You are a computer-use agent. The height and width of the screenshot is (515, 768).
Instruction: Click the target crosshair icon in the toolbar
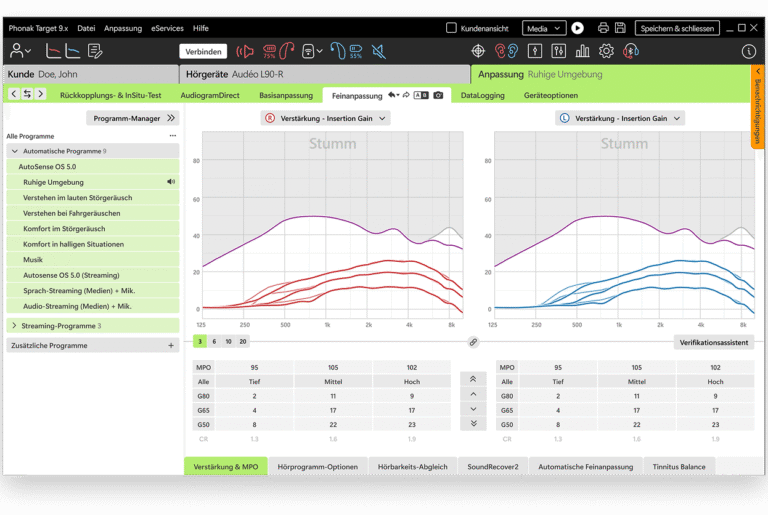(x=478, y=51)
